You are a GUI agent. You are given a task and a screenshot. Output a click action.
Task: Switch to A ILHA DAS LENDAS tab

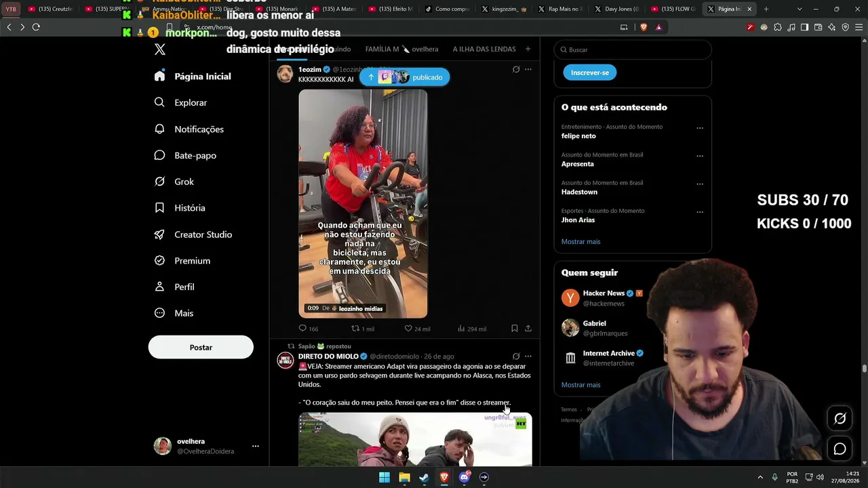[484, 49]
